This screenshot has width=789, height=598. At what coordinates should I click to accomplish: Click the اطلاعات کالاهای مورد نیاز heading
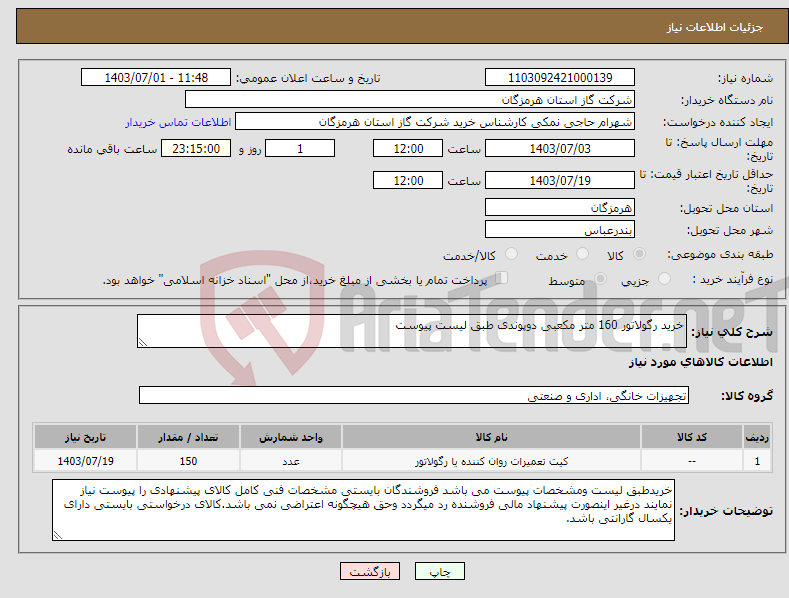[x=700, y=362]
